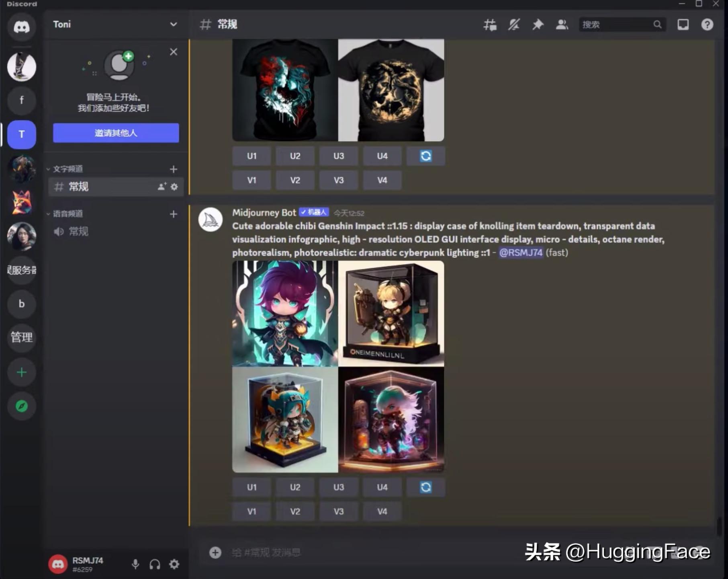Click the RSMJ74 user avatar

[58, 564]
